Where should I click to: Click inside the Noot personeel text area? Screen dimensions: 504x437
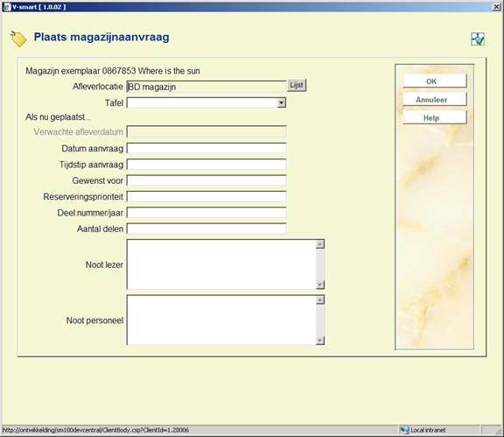[221, 321]
